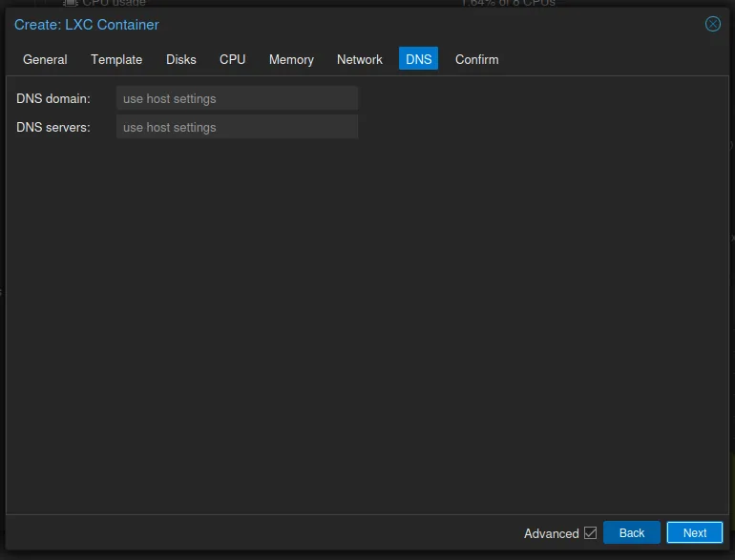735x560 pixels.
Task: Select the DNS tab
Action: (418, 58)
